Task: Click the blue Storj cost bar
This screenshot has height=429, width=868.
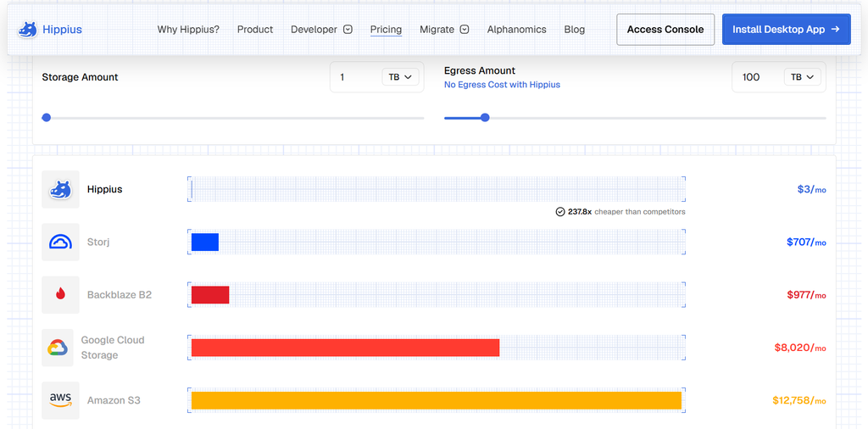Action: point(205,242)
